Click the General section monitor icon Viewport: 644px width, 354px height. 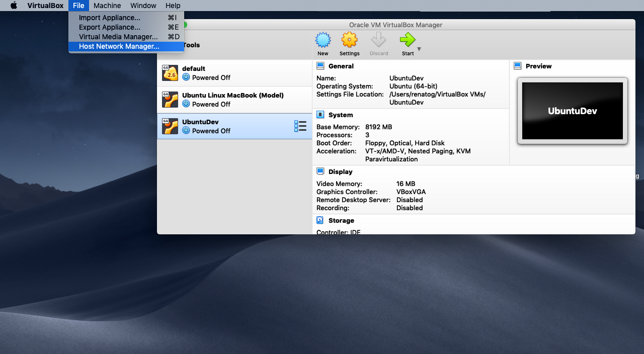pos(320,66)
